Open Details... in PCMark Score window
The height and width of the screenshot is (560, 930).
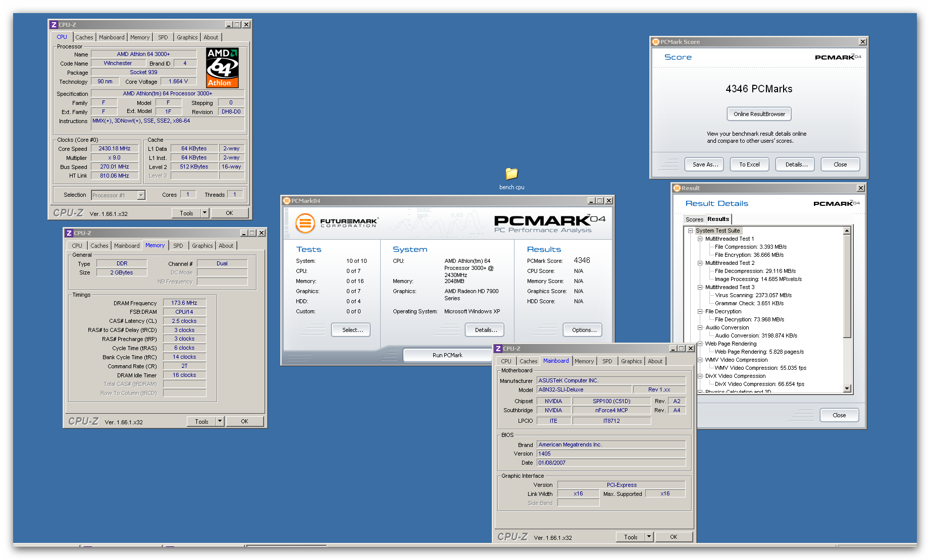pos(796,164)
